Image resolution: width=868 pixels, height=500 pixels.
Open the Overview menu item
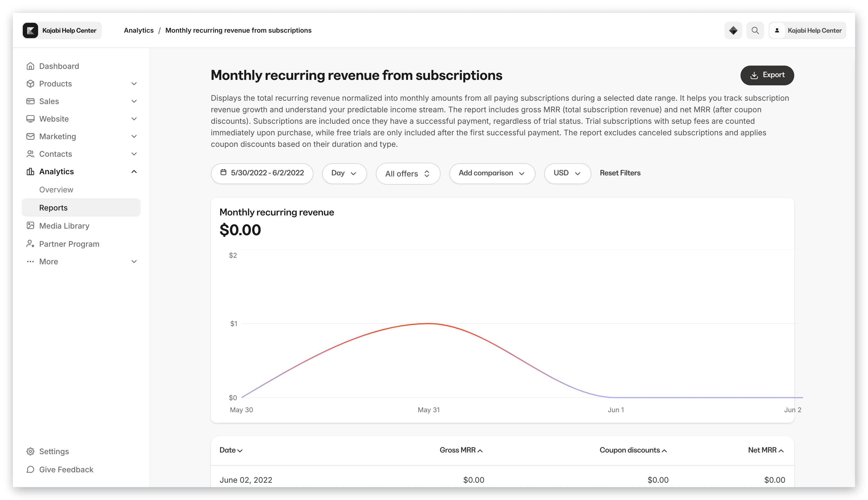(56, 190)
